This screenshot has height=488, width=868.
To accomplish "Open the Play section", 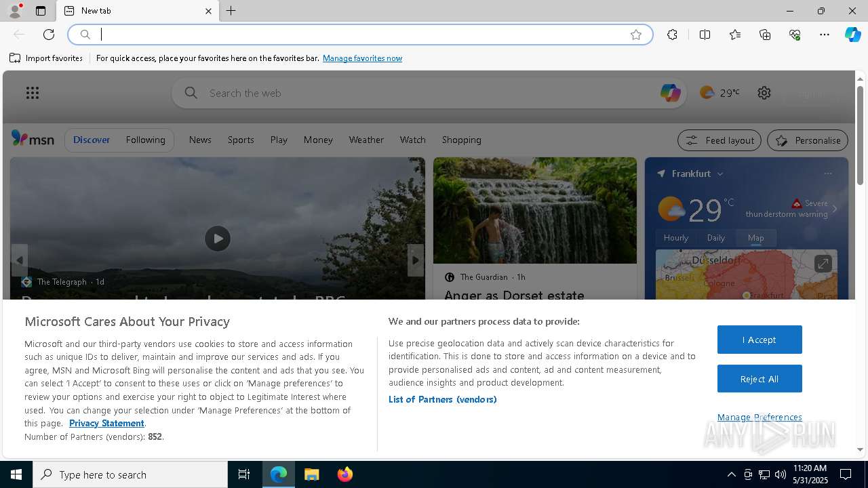I will tap(279, 140).
